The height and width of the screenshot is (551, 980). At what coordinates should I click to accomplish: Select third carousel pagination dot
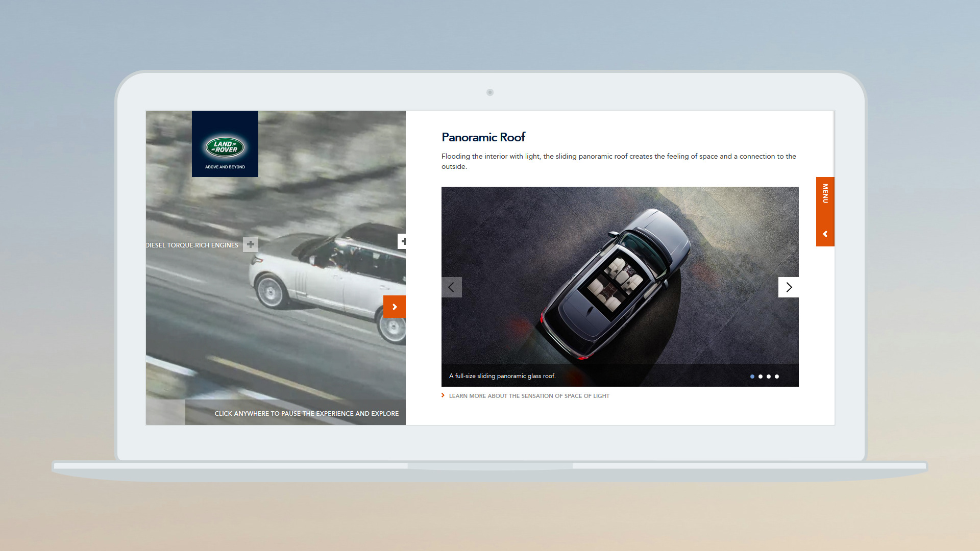tap(769, 377)
